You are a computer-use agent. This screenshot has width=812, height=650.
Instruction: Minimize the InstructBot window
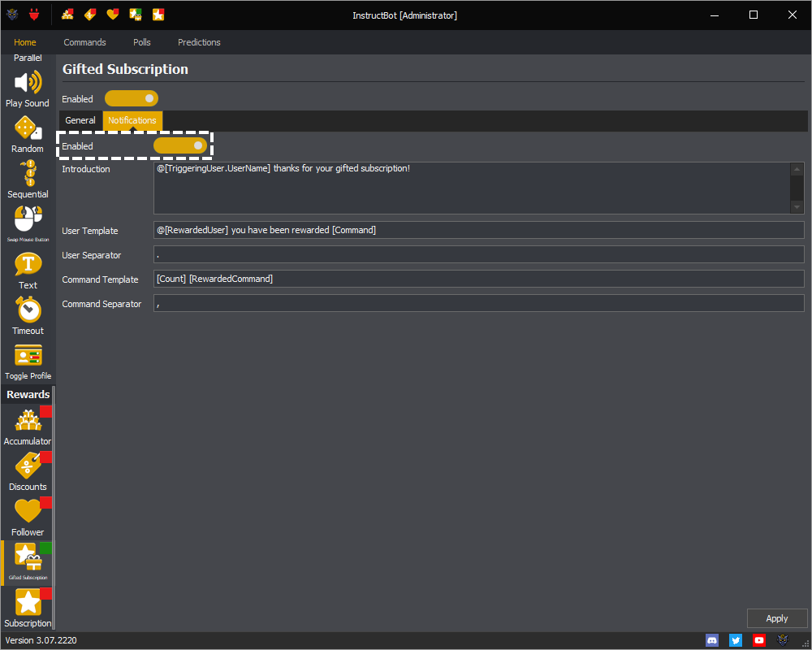(x=715, y=15)
